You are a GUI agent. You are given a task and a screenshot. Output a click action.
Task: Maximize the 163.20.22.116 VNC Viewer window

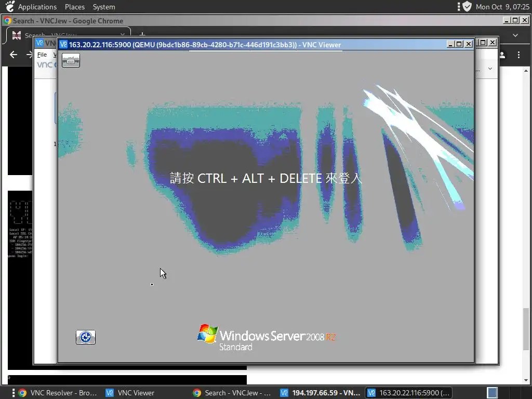point(459,44)
